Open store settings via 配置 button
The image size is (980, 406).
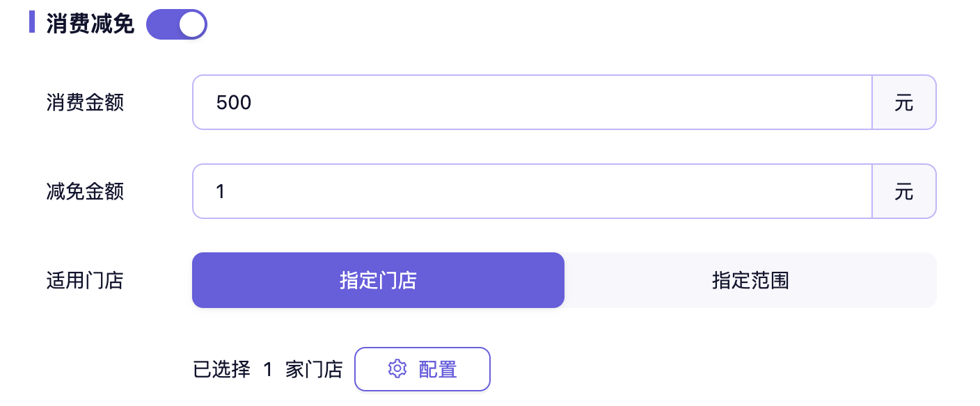422,369
